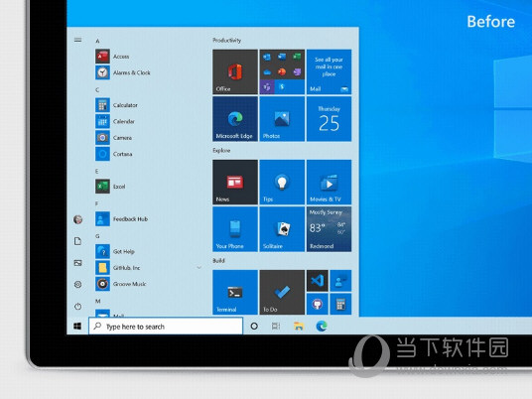
Task: Click the letter E group header
Action: (97, 172)
